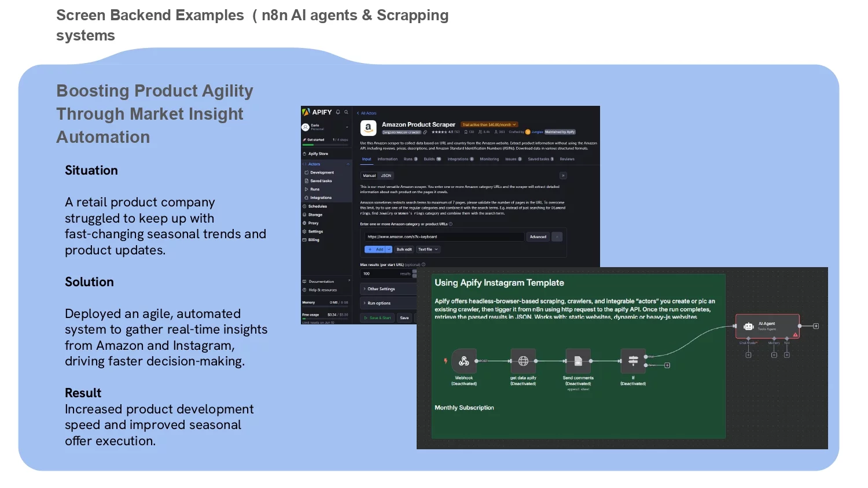Click the Free usage progress bar
This screenshot has width=868, height=488.
pos(325,319)
